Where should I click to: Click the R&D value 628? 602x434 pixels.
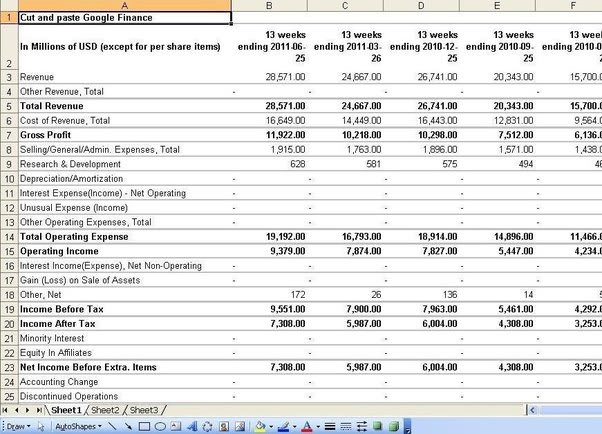tap(269, 164)
